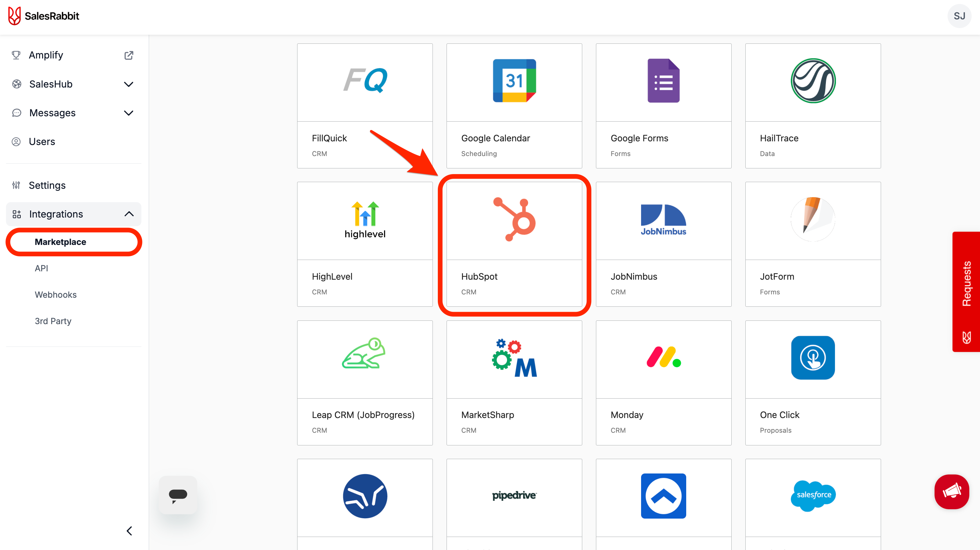Collapse the Integrations section
The width and height of the screenshot is (980, 550).
point(129,214)
